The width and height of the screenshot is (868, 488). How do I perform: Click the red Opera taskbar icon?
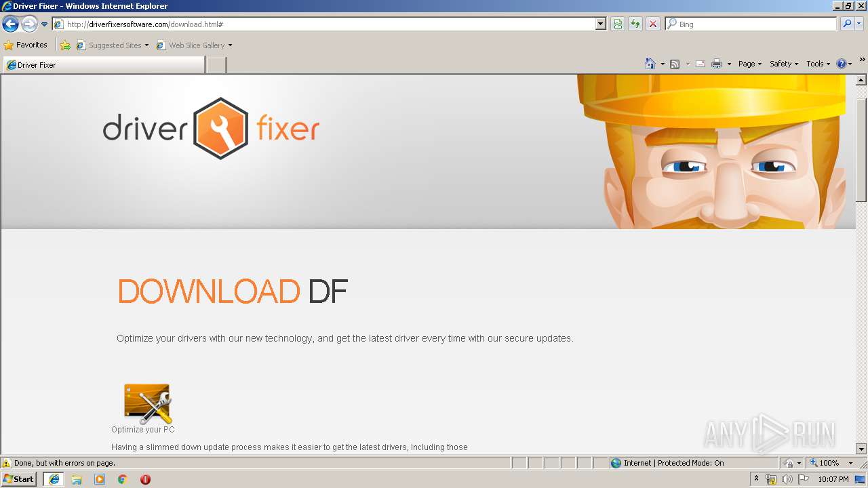coord(145,479)
